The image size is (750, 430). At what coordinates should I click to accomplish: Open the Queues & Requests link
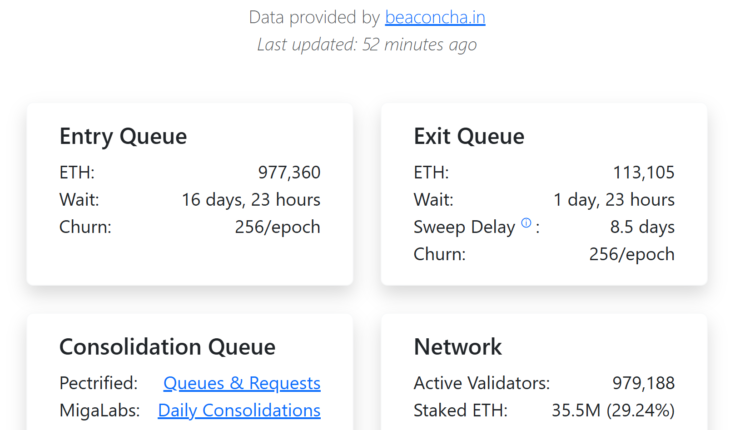click(242, 383)
